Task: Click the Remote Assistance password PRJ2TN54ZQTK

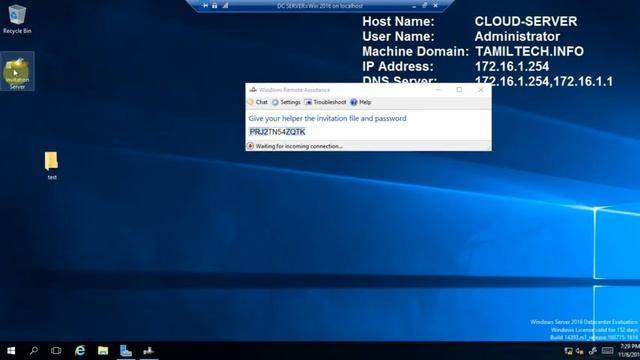Action: click(x=277, y=132)
